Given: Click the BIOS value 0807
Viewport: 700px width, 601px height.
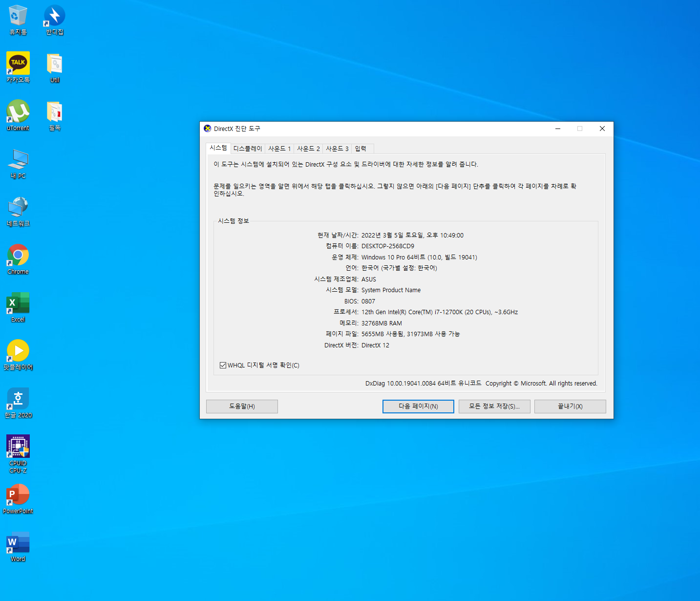Looking at the screenshot, I should point(368,301).
